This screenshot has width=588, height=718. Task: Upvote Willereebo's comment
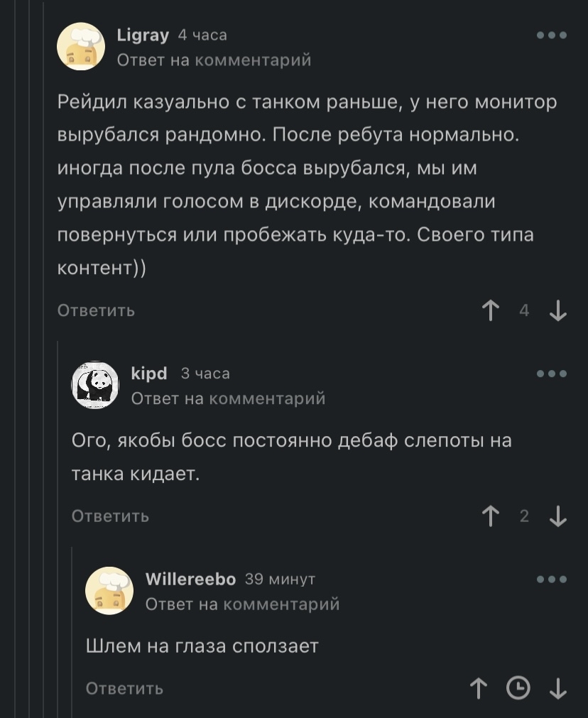tap(479, 688)
